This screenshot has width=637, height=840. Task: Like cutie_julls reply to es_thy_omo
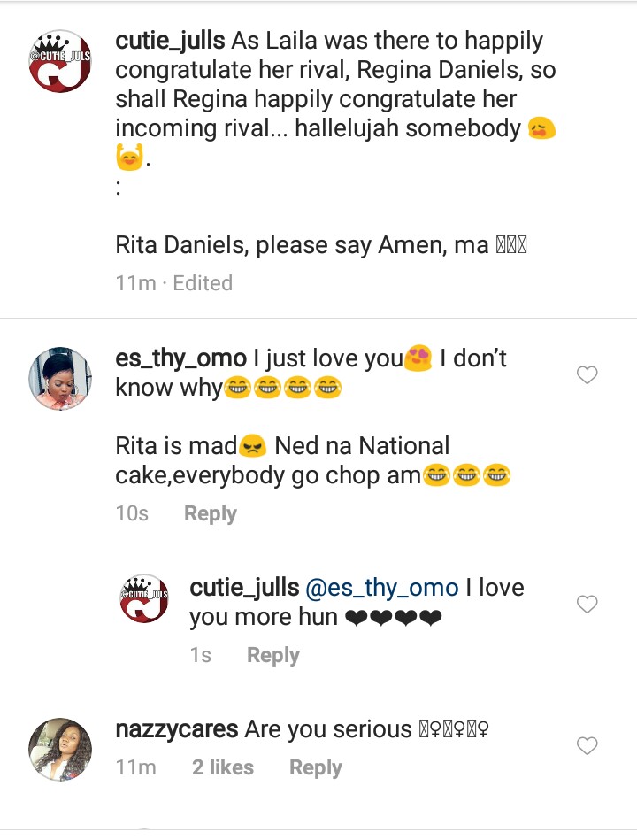[x=587, y=605]
